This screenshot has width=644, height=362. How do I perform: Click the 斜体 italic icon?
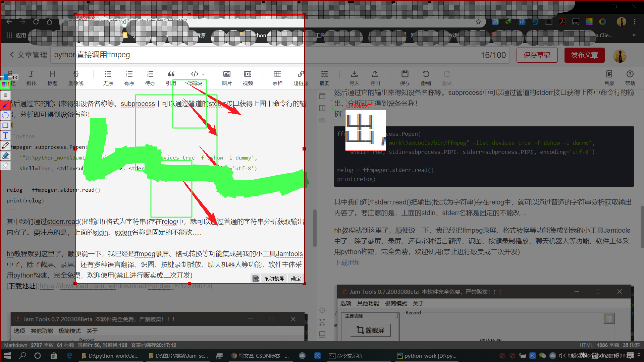[31, 78]
